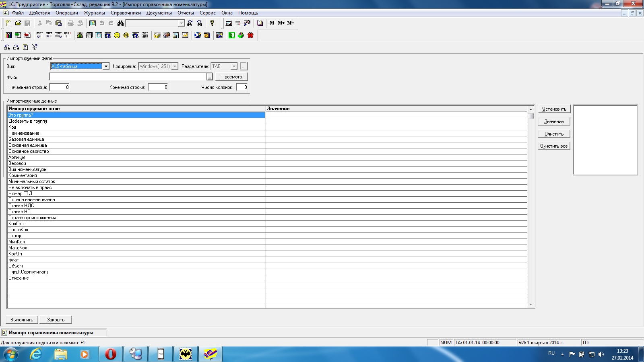Click the New document toolbar icon

pyautogui.click(x=8, y=23)
